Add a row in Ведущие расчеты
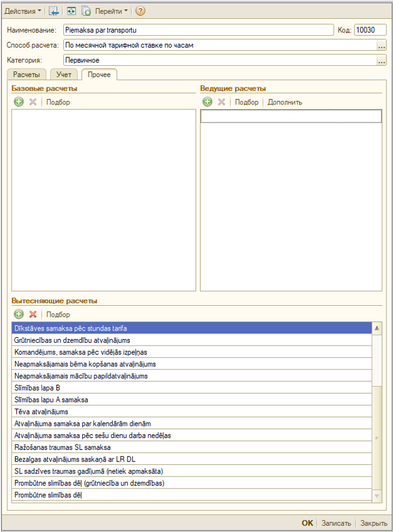 pyautogui.click(x=208, y=102)
